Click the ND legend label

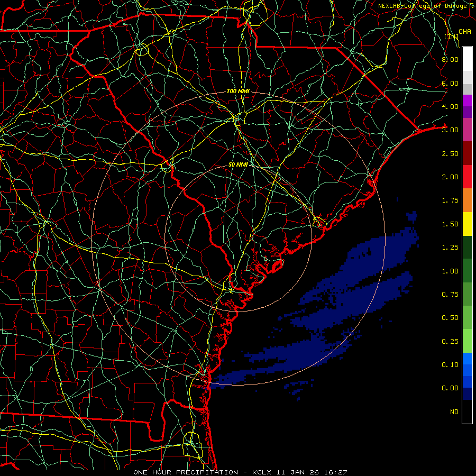pyautogui.click(x=454, y=412)
